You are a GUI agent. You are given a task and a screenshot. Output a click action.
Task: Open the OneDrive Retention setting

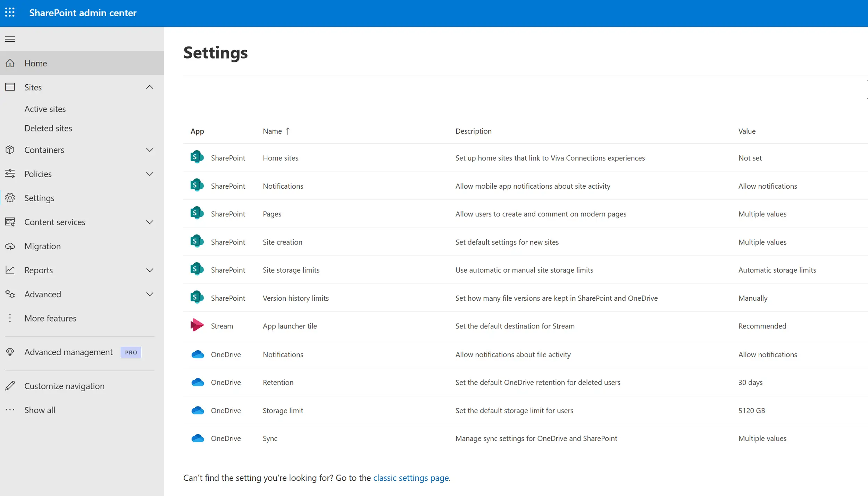[278, 382]
